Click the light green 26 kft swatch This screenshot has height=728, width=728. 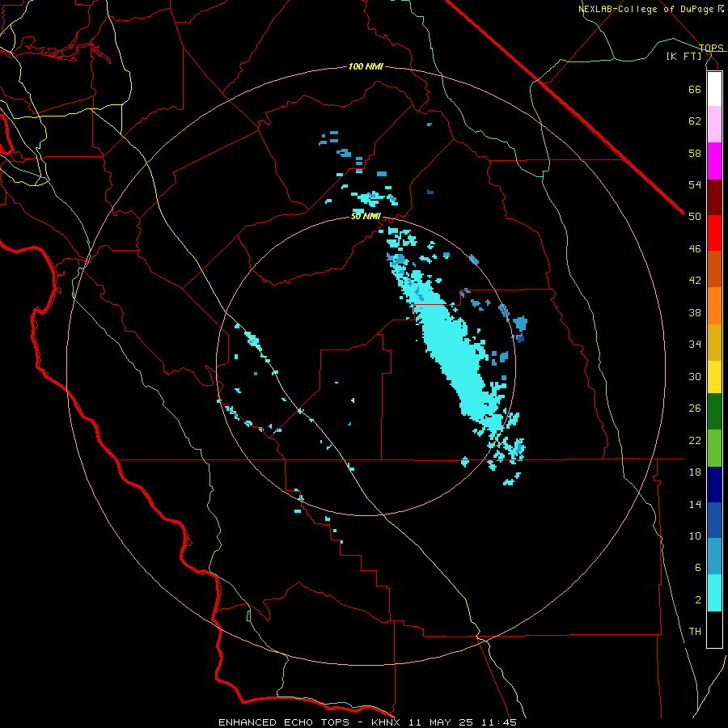pos(714,448)
